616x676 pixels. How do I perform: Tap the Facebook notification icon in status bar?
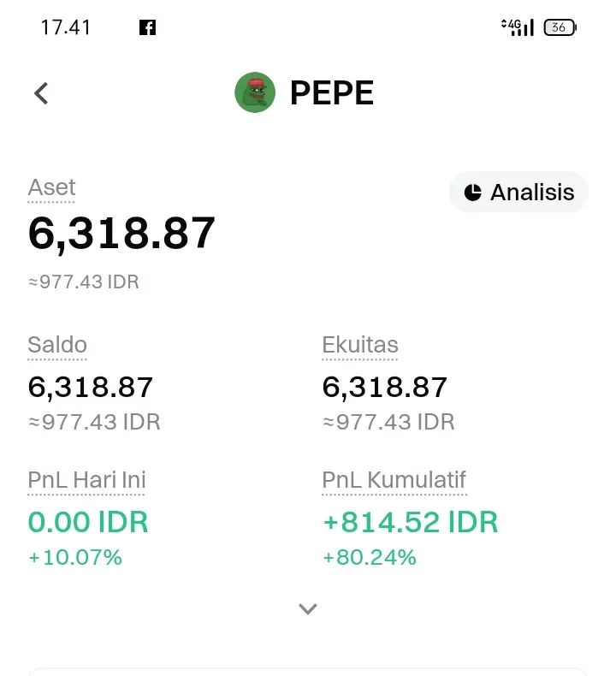(x=147, y=27)
